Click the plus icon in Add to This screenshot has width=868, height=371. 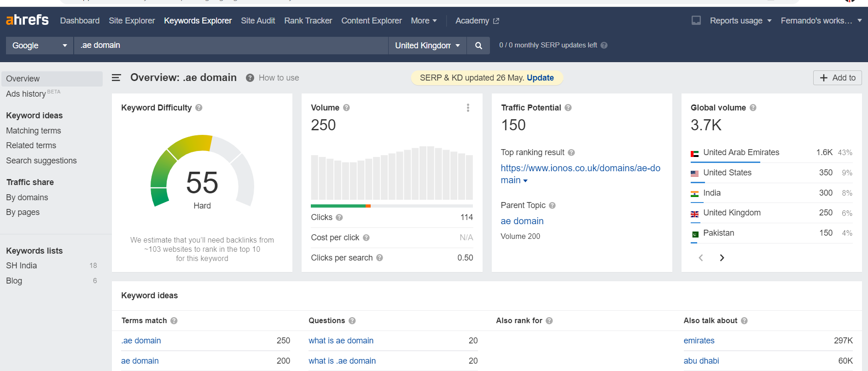pos(824,78)
